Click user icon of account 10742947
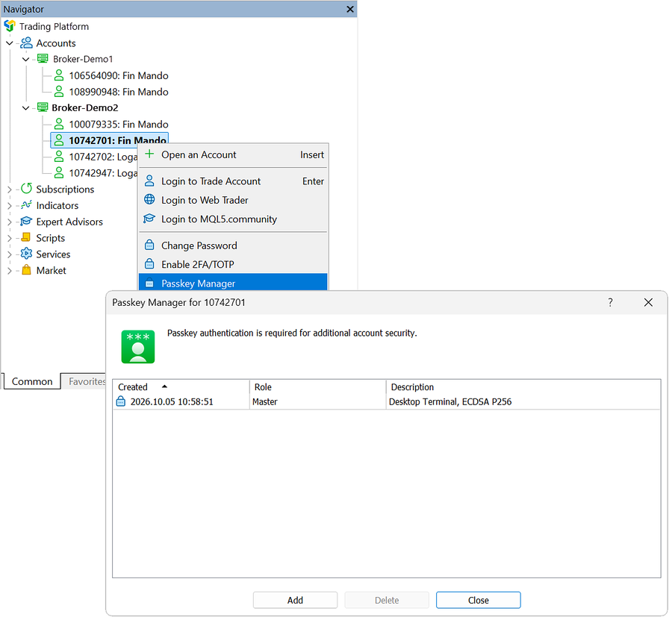 point(59,173)
